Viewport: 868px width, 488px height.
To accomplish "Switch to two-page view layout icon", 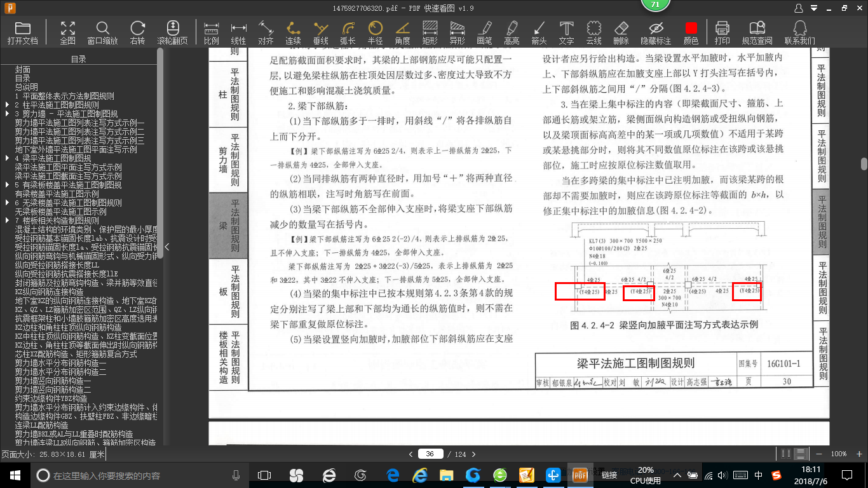I will 787,454.
